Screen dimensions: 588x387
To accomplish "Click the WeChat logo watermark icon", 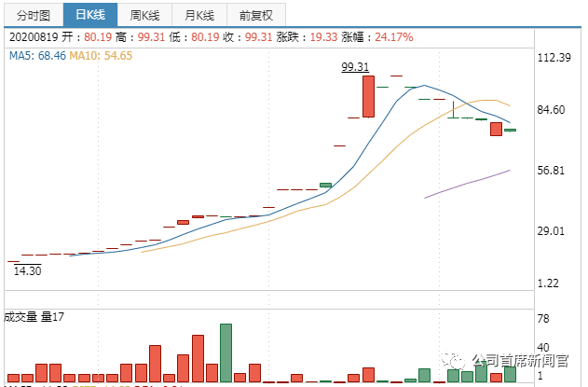I will (453, 361).
